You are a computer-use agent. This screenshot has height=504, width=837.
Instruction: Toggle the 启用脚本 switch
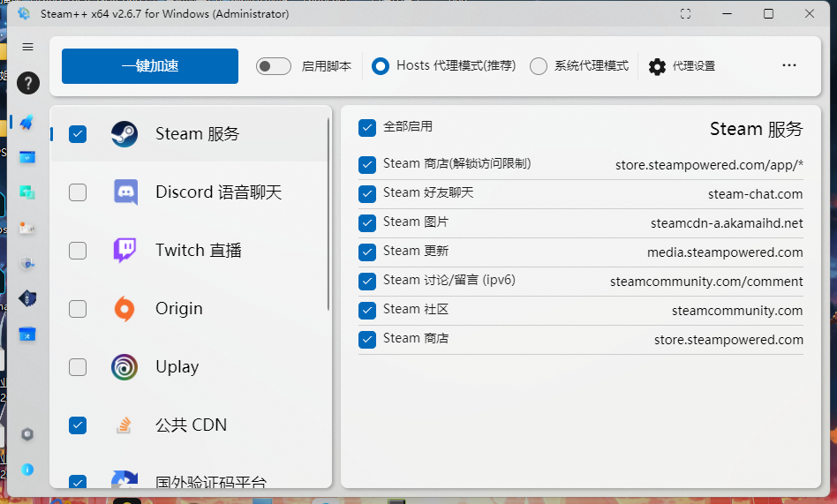(x=274, y=66)
